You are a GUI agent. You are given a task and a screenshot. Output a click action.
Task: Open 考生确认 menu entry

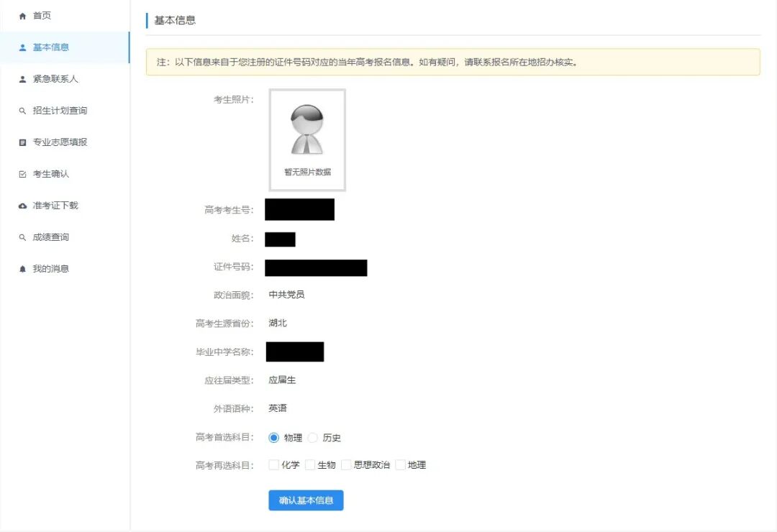pyautogui.click(x=65, y=175)
